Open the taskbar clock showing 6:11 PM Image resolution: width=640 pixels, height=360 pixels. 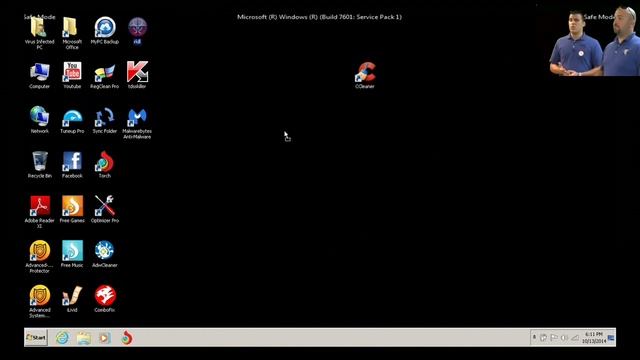pos(594,338)
